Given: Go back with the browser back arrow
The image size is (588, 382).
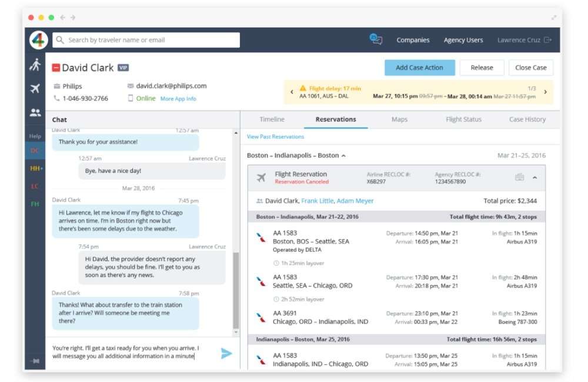Looking at the screenshot, I should 63,17.
